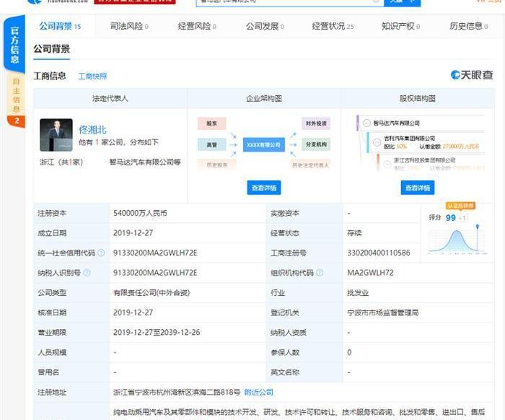Click the 分支机构 box in structure diagram
This screenshot has height=420, width=505.
pos(315,144)
